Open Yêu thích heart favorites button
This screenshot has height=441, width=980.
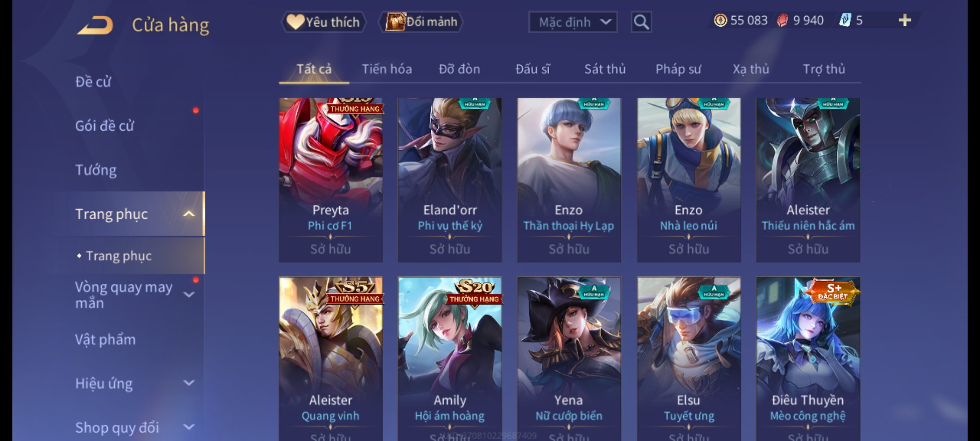[x=323, y=22]
